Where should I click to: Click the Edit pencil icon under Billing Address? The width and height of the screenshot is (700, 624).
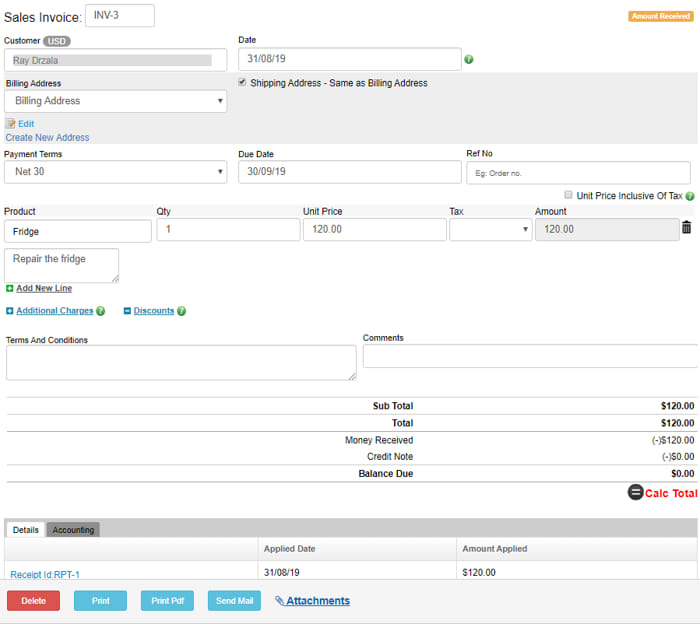point(11,124)
